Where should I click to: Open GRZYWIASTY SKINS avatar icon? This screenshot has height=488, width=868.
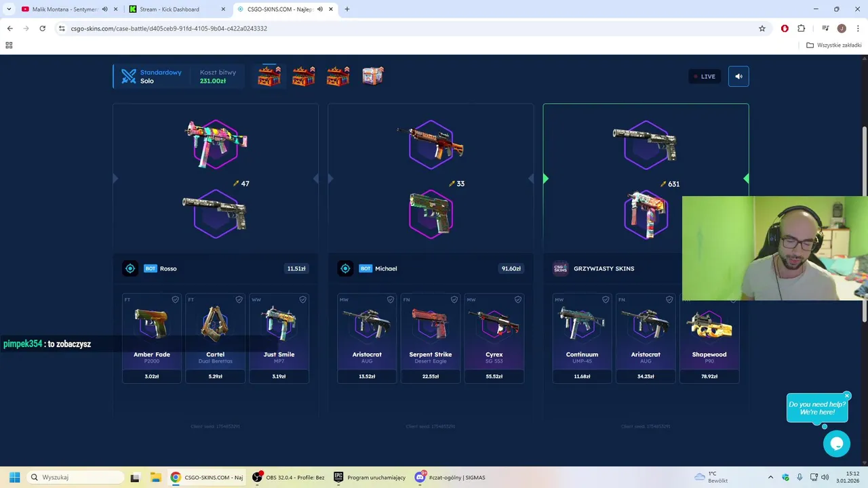560,268
